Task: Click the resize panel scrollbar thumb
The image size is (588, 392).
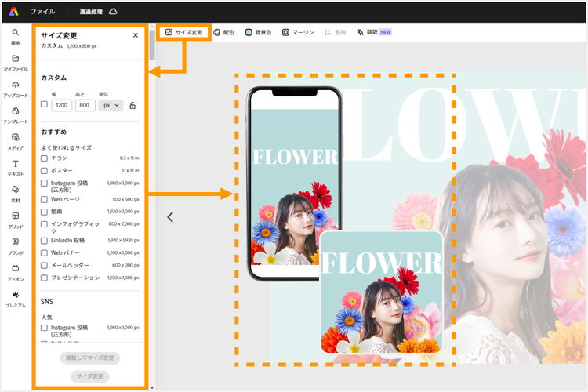Action: pos(152,44)
